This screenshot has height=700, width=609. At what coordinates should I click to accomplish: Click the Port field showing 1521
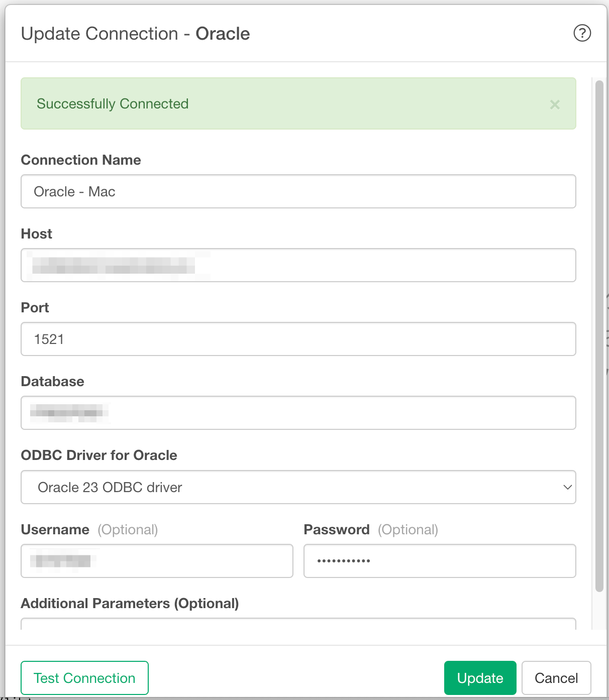click(298, 339)
